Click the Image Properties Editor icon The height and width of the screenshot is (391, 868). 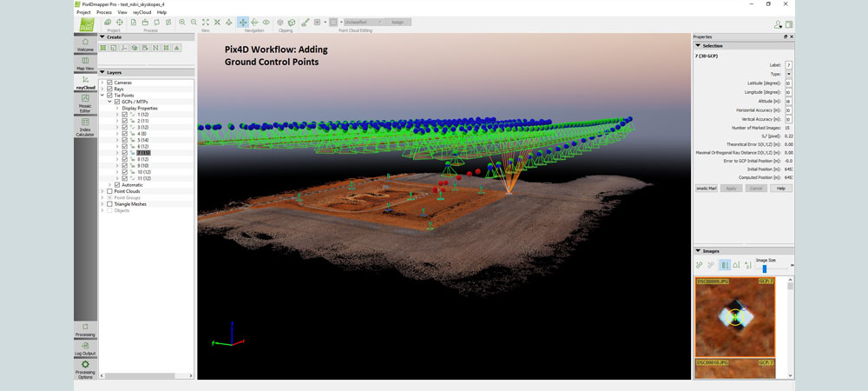tap(108, 22)
